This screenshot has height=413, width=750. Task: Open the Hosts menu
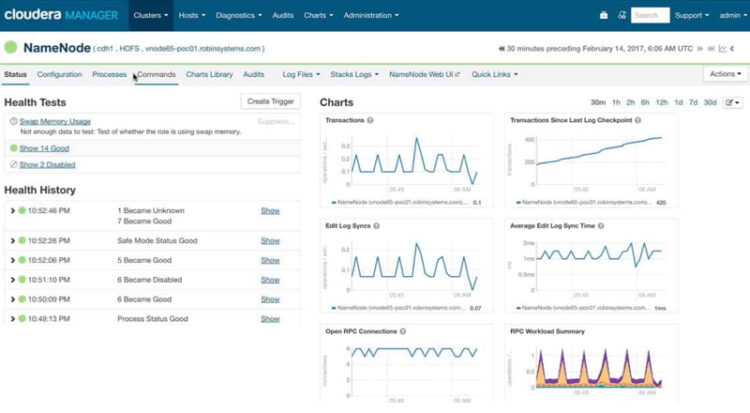(192, 15)
